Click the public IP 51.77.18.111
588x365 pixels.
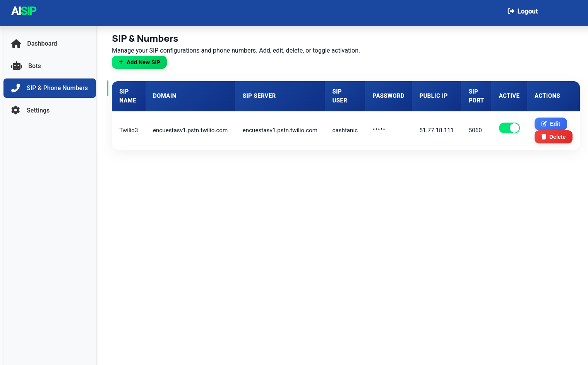coord(436,130)
